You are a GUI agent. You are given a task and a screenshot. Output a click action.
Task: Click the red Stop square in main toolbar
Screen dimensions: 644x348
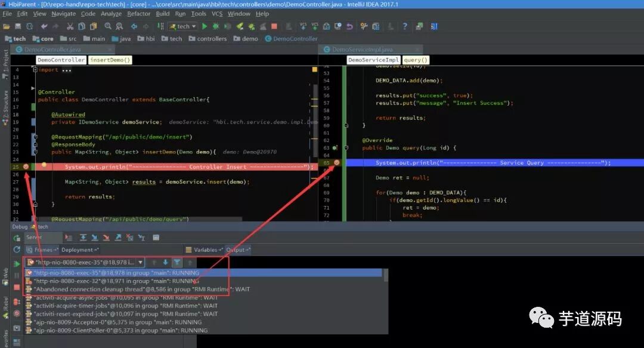tap(274, 26)
